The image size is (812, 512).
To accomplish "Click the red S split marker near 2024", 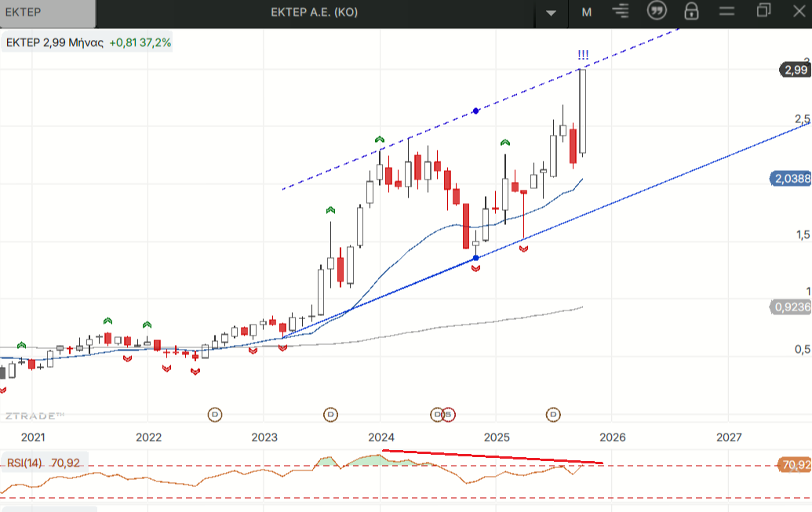I will coord(448,413).
